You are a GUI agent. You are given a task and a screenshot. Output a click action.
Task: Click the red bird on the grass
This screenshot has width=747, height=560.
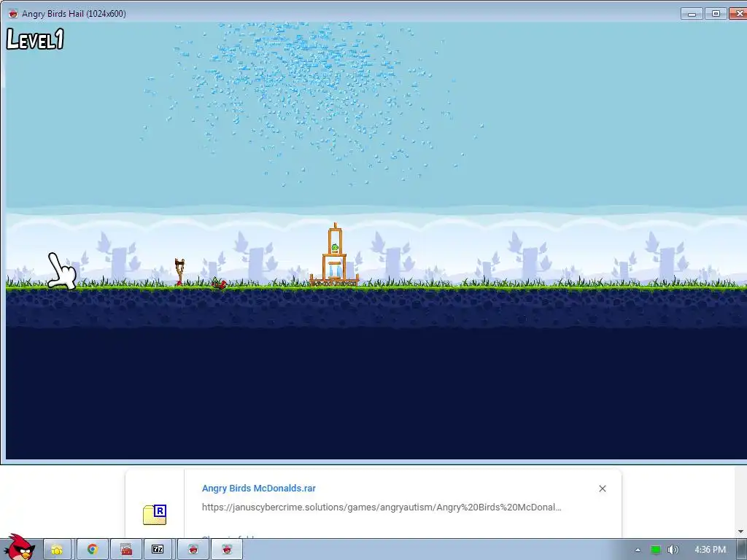(x=219, y=284)
